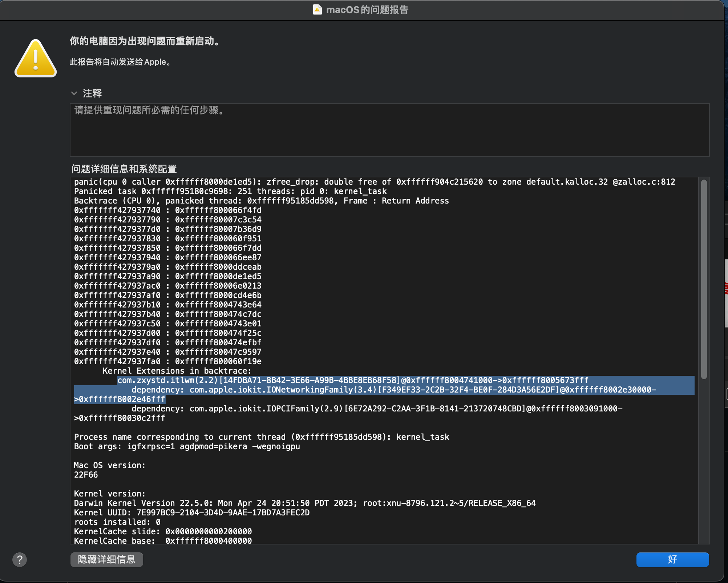Click the Boot args line
Viewport: 728px width, 583px height.
point(186,446)
